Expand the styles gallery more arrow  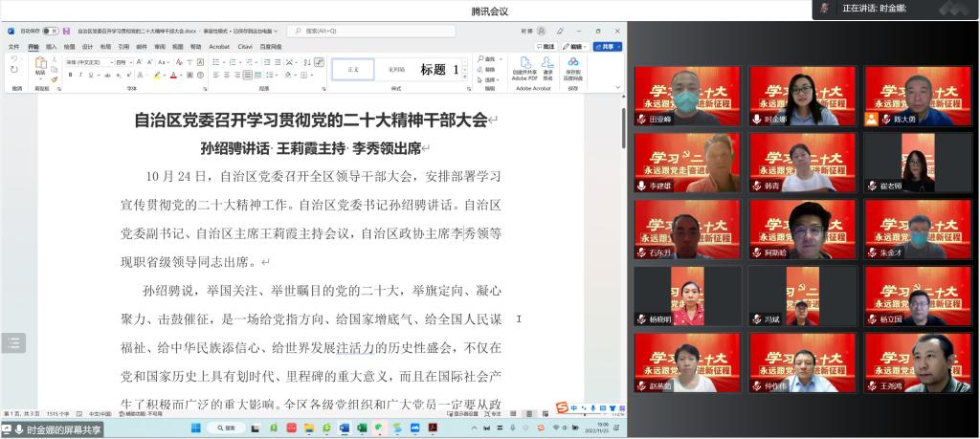[465, 77]
